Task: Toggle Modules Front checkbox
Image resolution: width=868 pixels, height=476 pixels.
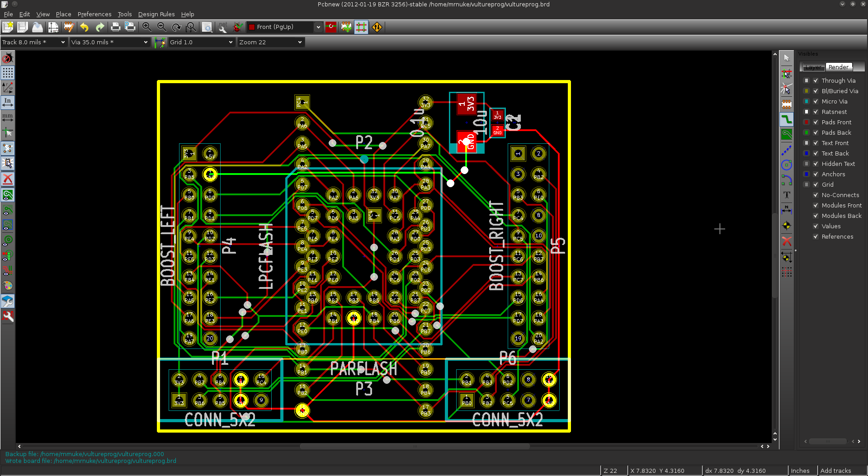Action: pos(816,205)
